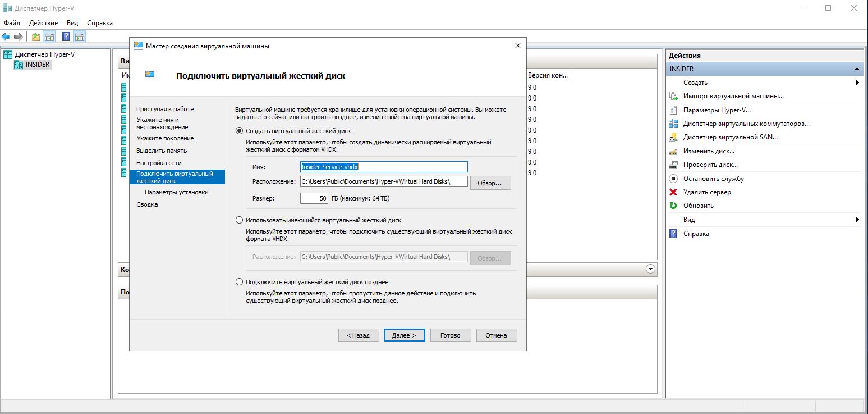
Task: Open the 'Действие' menu
Action: 43,23
